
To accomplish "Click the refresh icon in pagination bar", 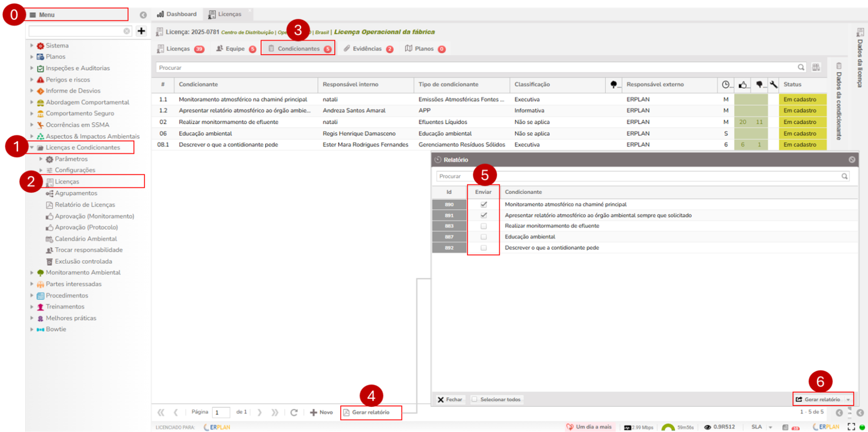I will pyautogui.click(x=294, y=412).
